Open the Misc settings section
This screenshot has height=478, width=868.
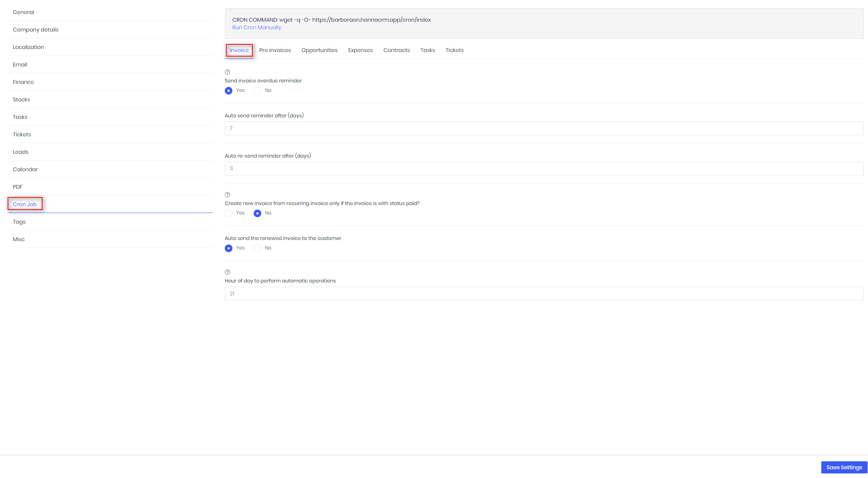pos(19,239)
